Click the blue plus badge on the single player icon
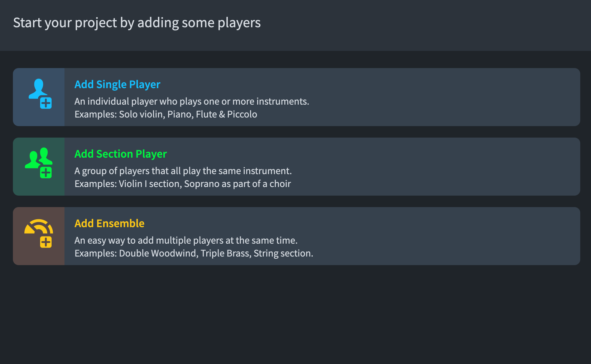This screenshot has width=591, height=364. 46,103
